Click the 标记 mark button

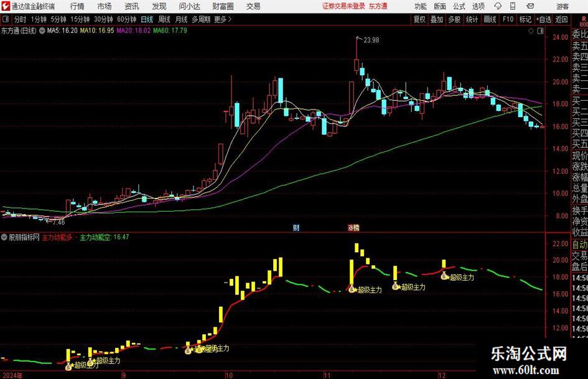coord(525,19)
